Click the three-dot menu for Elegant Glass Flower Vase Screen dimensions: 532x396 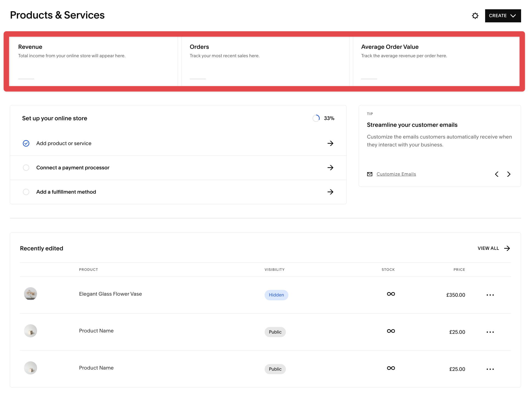tap(491, 295)
